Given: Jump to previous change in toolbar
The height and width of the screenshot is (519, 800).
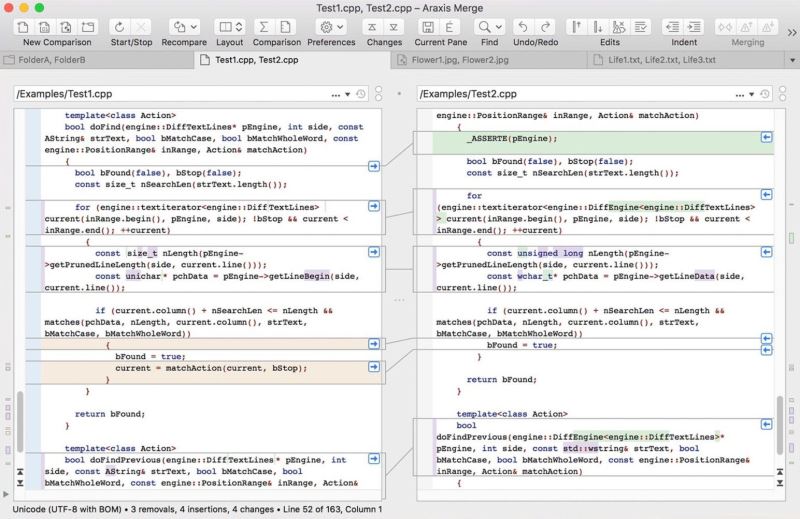Looking at the screenshot, I should tap(372, 27).
